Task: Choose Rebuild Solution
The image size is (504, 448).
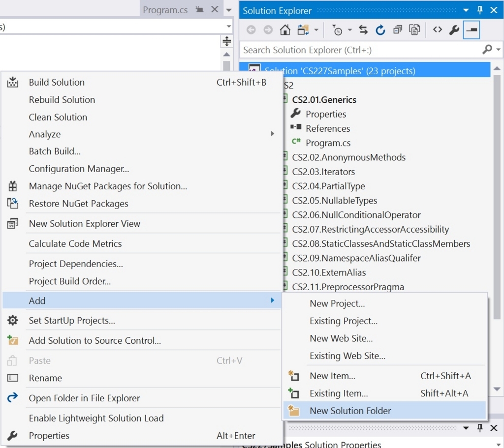Action: point(141,99)
